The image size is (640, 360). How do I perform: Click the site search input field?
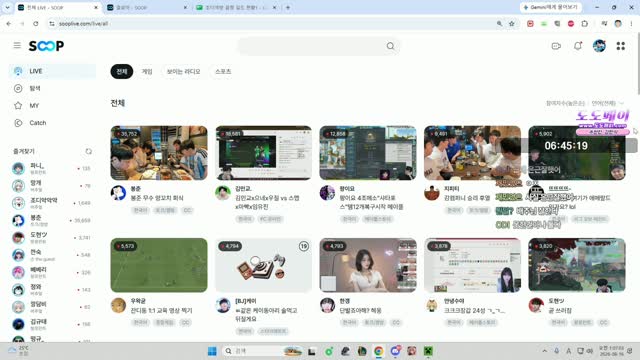point(318,46)
